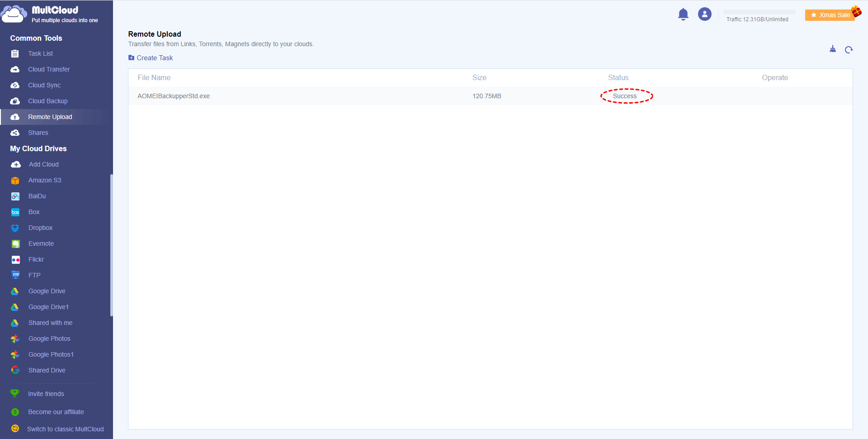Image resolution: width=868 pixels, height=439 pixels.
Task: Click the Google Photos1 pinwheel icon
Action: (15, 354)
